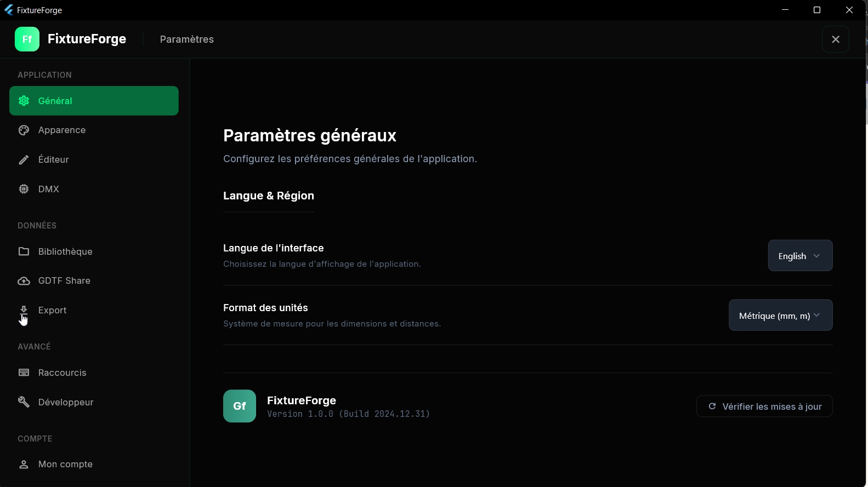Switch to the Apparence section
868x487 pixels.
(x=94, y=130)
